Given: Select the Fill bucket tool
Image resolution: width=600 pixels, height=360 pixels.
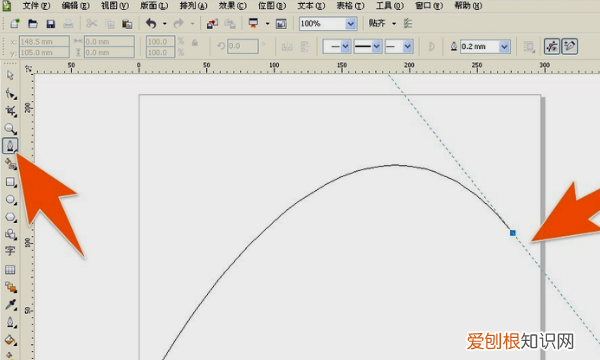Looking at the screenshot, I should tap(10, 340).
